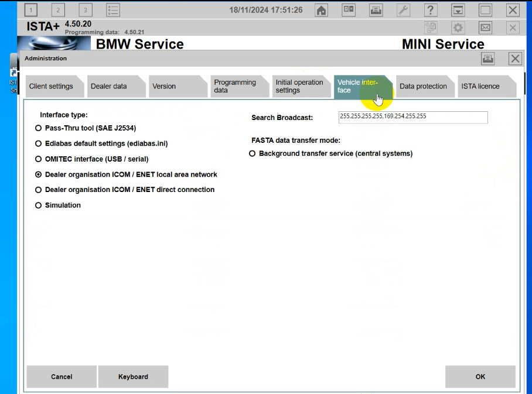
Task: Open the wrench settings icon
Action: coord(403,10)
